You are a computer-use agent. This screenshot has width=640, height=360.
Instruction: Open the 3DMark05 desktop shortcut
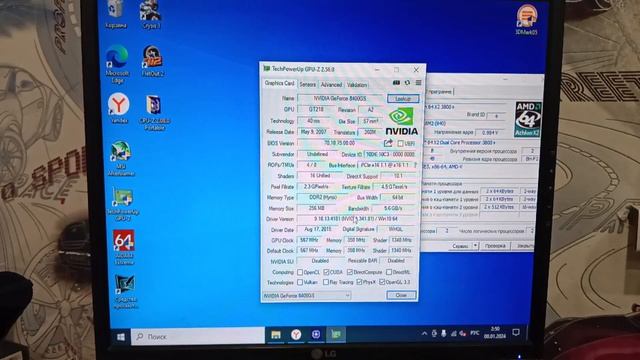click(x=526, y=20)
